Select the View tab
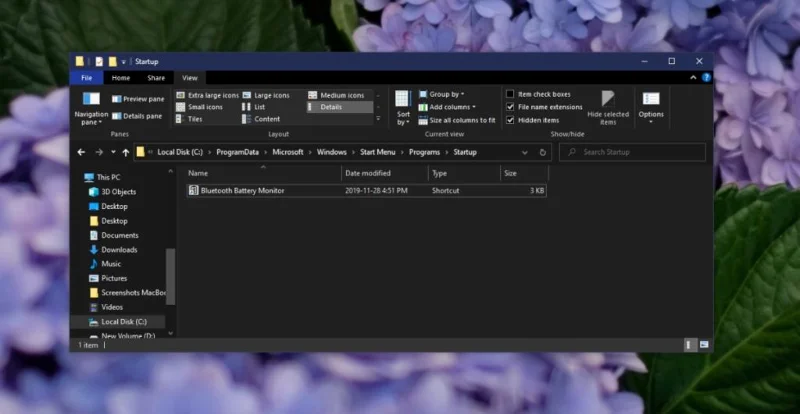This screenshot has width=800, height=414. (190, 78)
